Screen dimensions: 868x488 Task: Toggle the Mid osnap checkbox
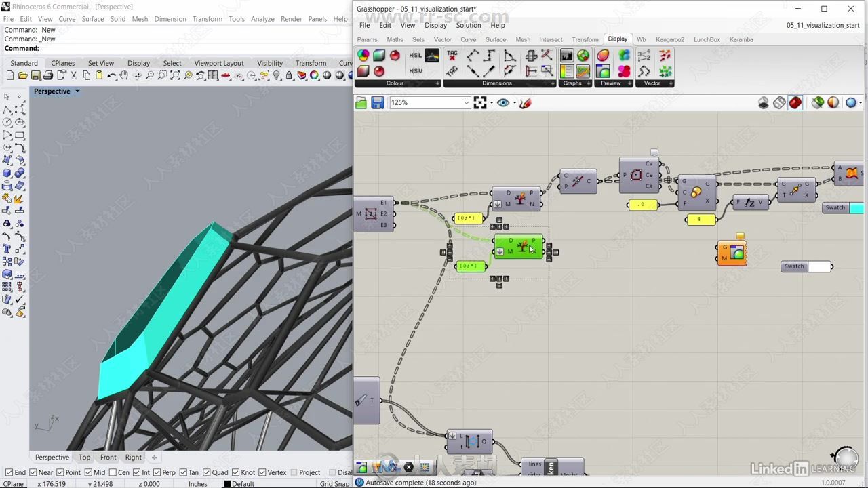point(89,472)
